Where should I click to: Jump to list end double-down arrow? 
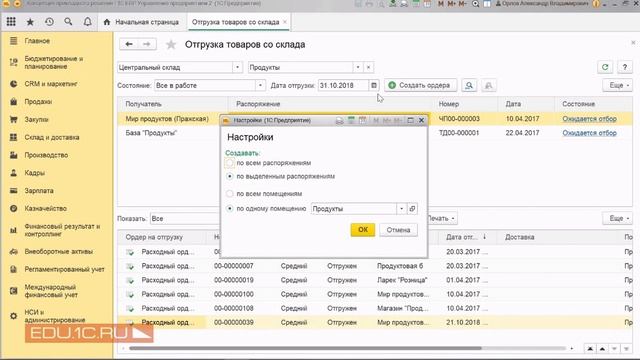click(627, 349)
